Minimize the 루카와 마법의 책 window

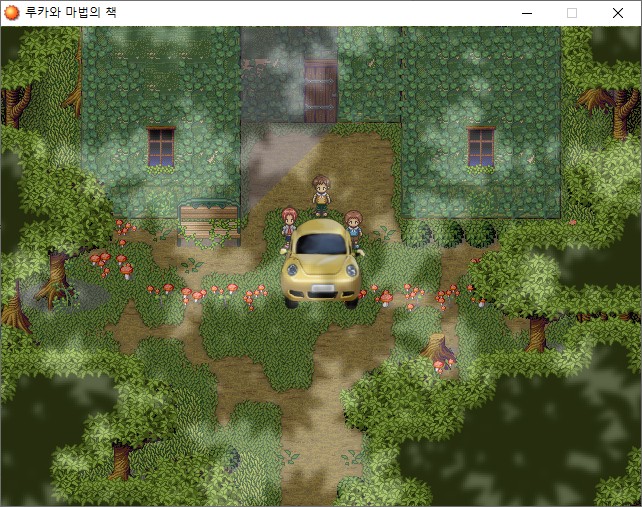tap(527, 13)
